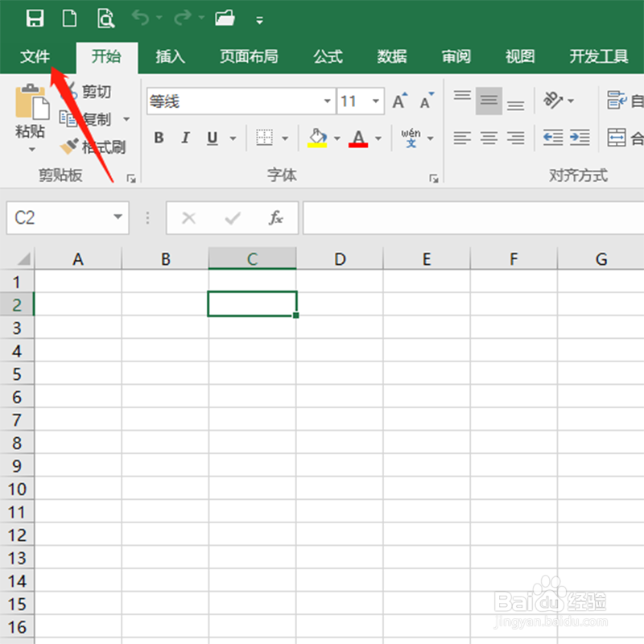Screen dimensions: 644x644
Task: Switch to 数据 (Data) tab
Action: click(x=392, y=56)
